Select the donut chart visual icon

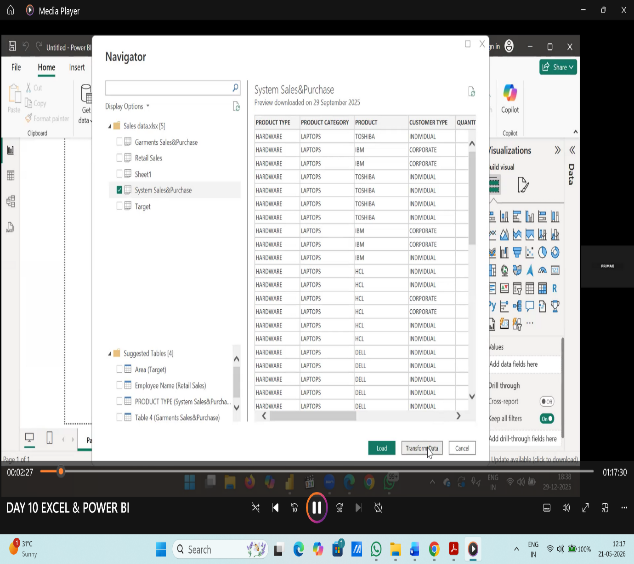[x=555, y=252]
